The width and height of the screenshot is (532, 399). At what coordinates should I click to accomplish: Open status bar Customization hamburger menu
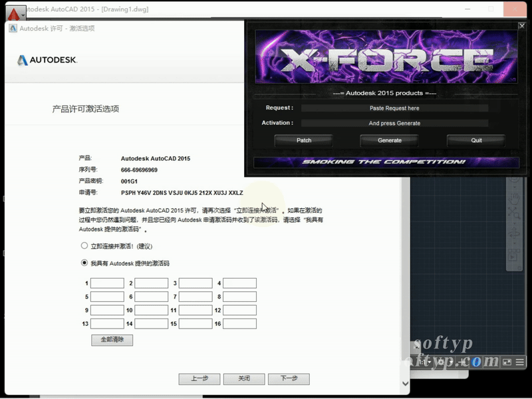click(520, 362)
